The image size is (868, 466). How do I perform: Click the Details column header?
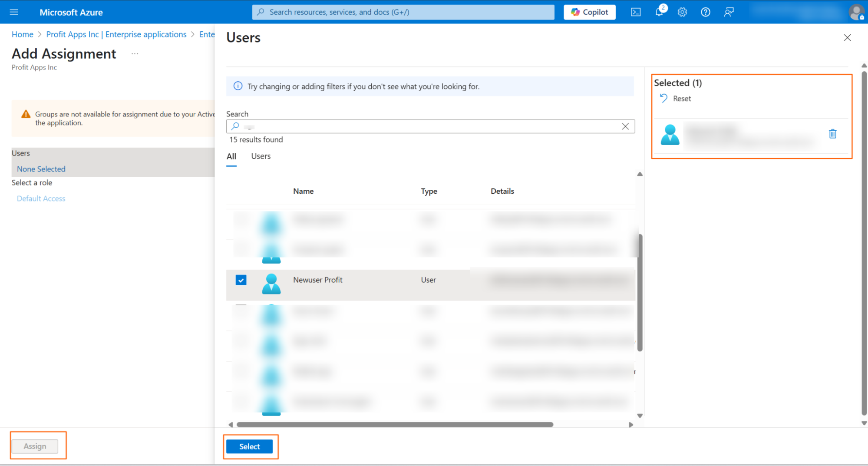[502, 191]
